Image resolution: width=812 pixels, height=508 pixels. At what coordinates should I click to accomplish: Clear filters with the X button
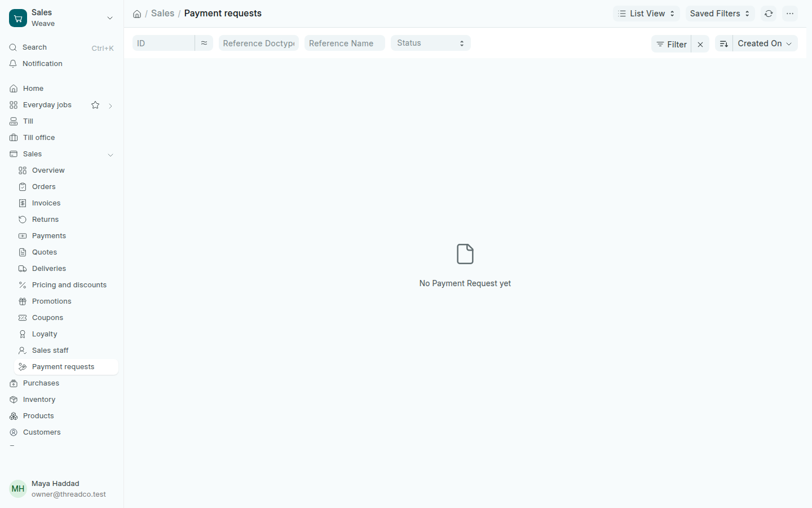[x=700, y=44]
